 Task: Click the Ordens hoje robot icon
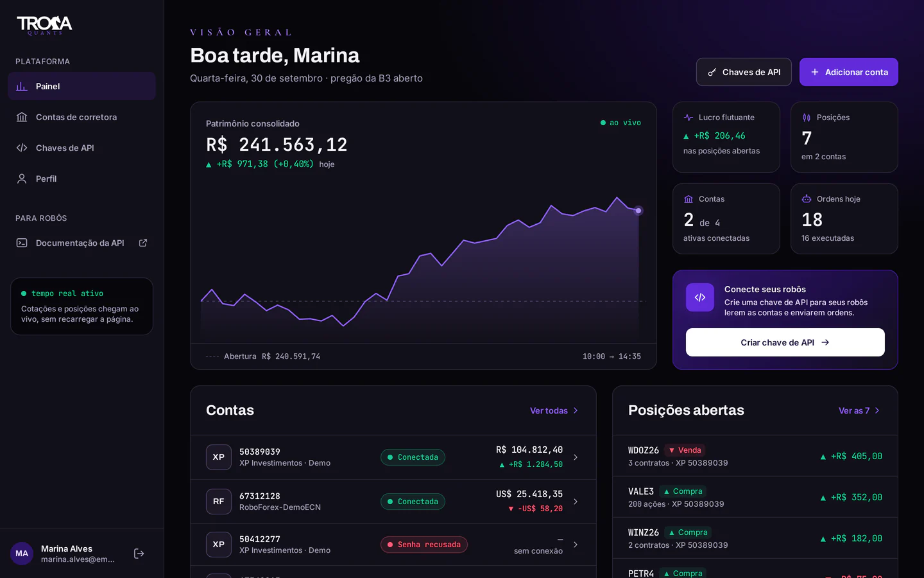pos(807,199)
